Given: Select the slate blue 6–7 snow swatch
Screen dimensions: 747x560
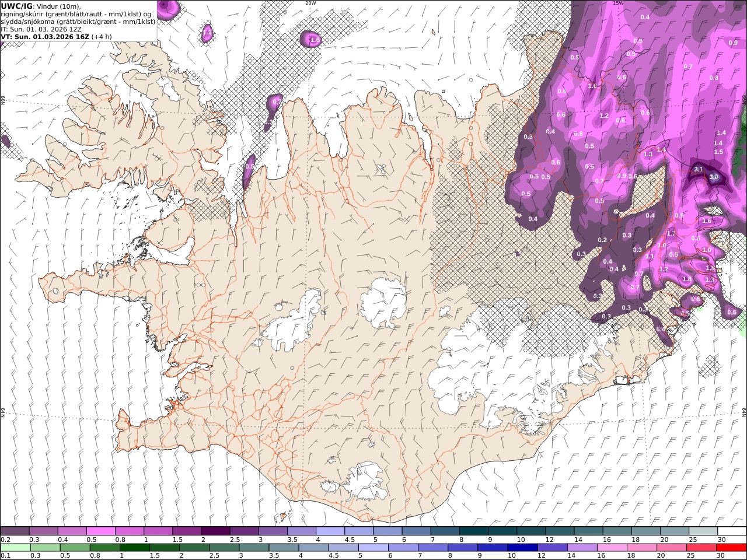Looking at the screenshot, I should (417, 531).
